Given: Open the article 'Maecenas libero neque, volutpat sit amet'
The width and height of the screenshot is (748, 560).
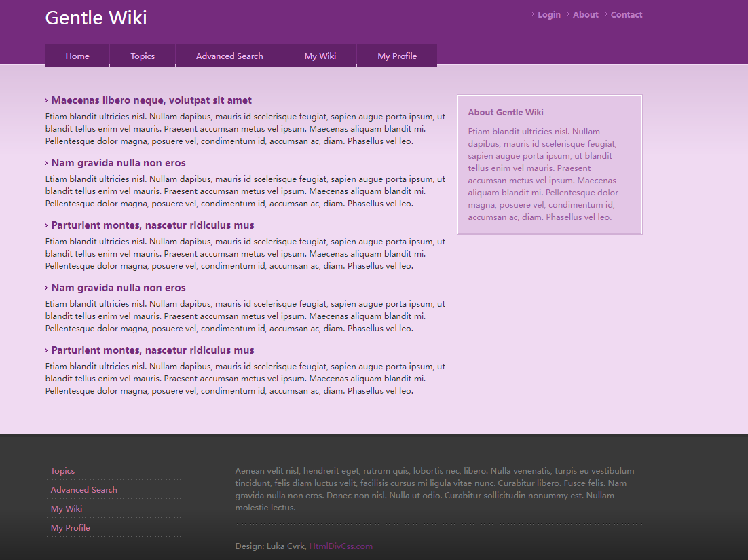Looking at the screenshot, I should (x=151, y=100).
